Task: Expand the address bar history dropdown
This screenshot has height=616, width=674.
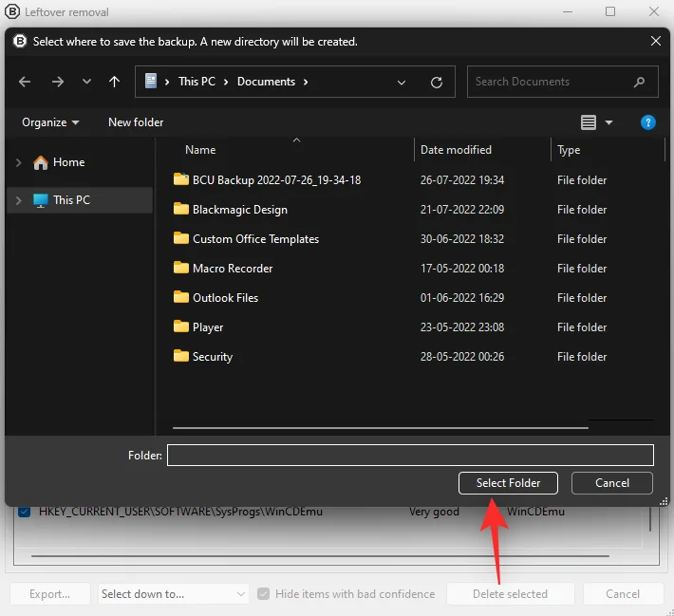Action: (401, 83)
